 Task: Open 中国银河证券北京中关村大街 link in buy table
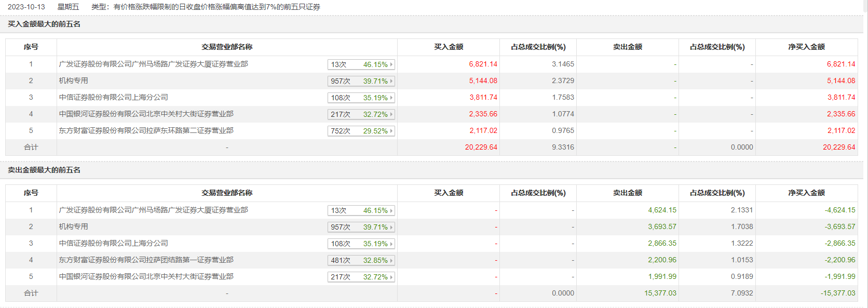146,114
